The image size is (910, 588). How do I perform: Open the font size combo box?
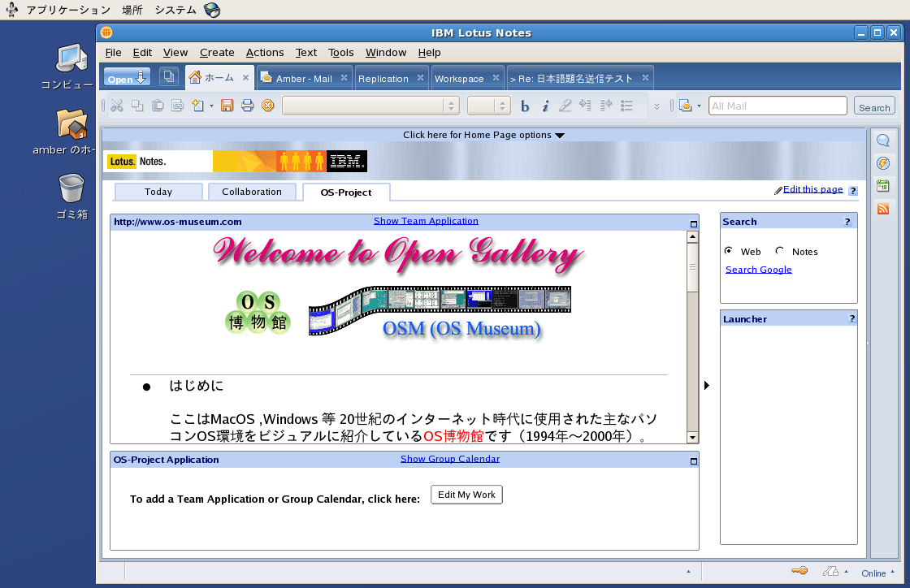(x=488, y=106)
